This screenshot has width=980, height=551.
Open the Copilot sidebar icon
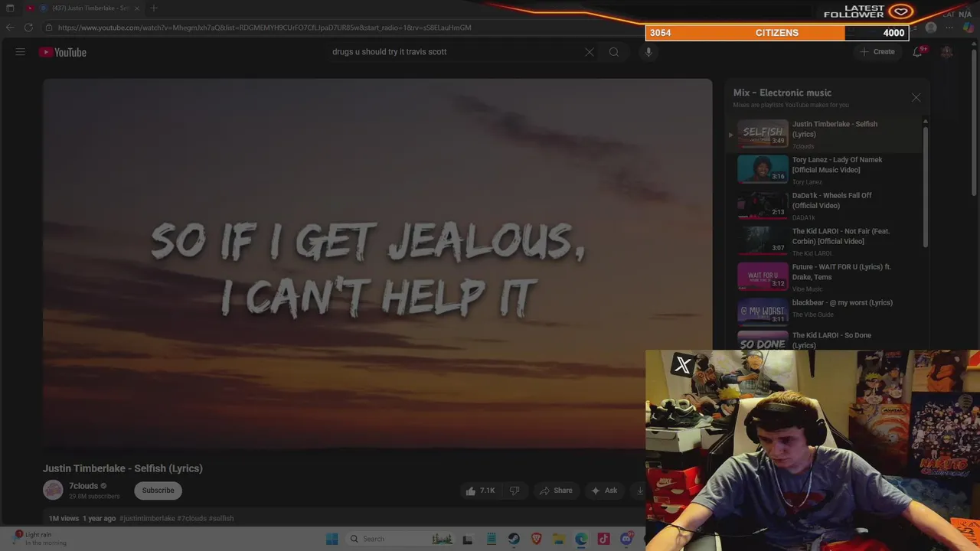click(968, 28)
